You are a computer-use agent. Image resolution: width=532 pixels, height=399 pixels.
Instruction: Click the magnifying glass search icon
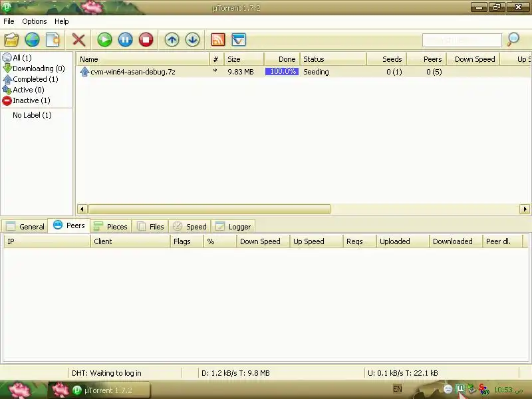tap(513, 39)
